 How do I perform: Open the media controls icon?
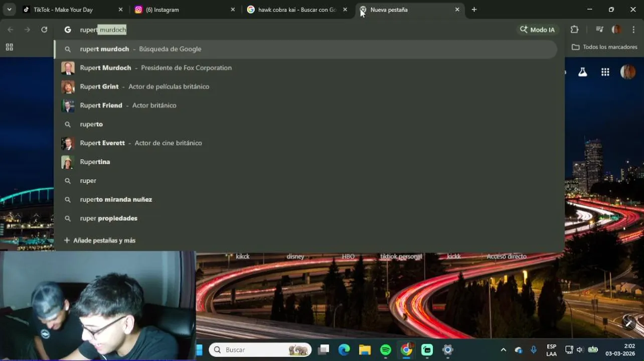point(599,30)
